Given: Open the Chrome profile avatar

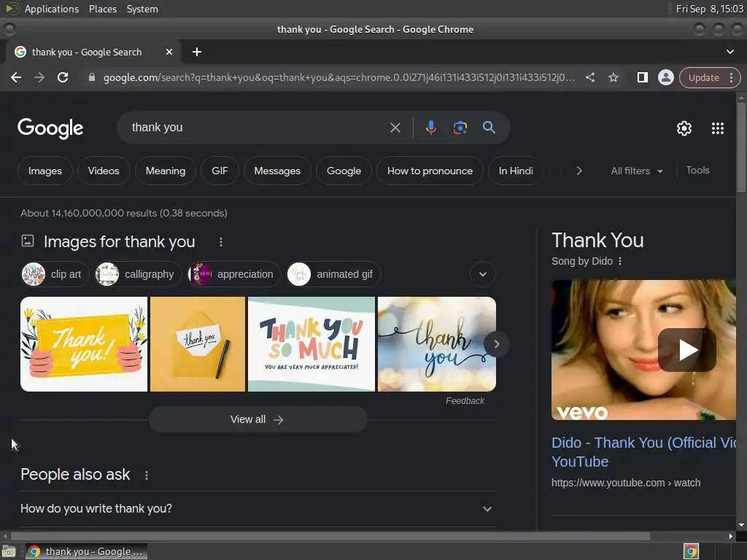Looking at the screenshot, I should coord(665,77).
